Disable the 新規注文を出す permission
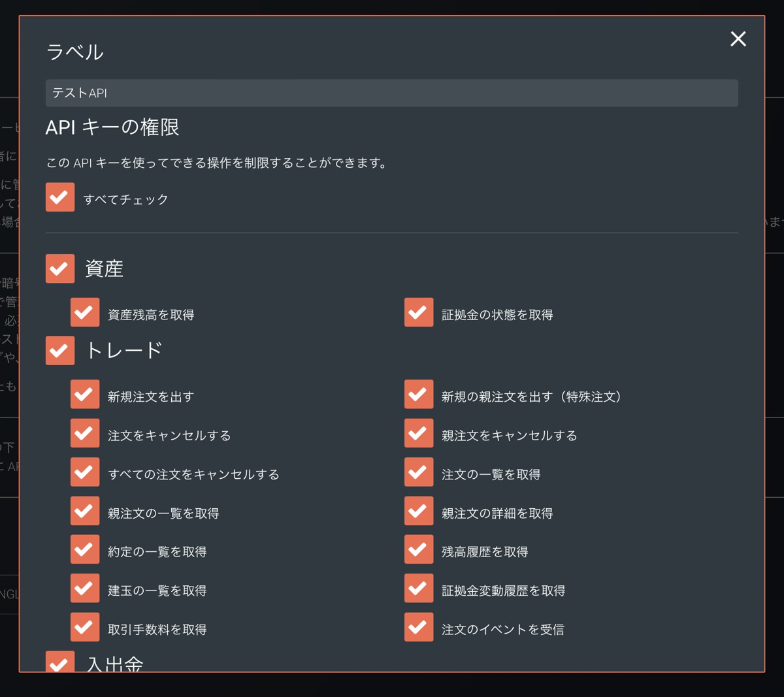The height and width of the screenshot is (697, 784). coord(85,394)
